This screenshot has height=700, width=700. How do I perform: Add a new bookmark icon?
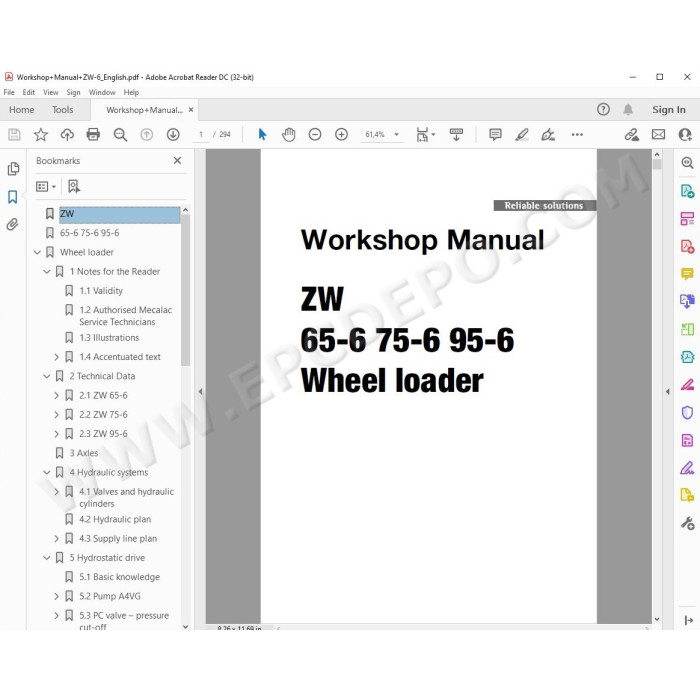(74, 187)
